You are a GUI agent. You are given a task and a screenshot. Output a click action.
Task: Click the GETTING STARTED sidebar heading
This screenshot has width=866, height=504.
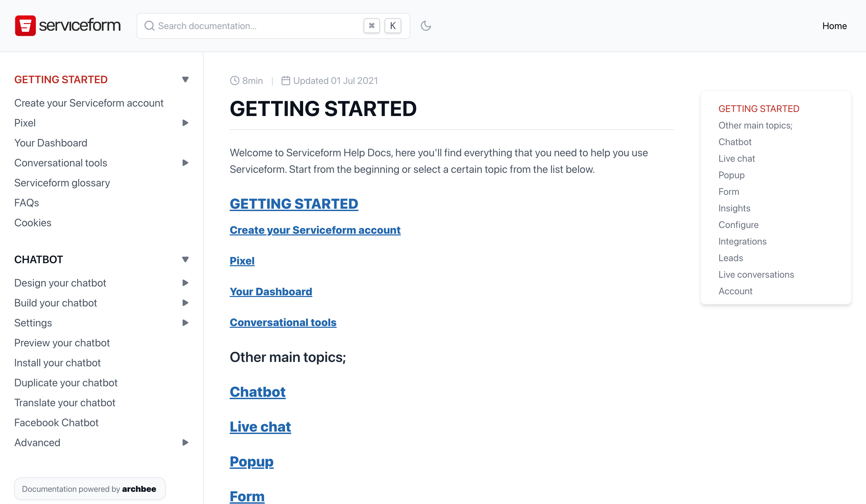pos(61,79)
